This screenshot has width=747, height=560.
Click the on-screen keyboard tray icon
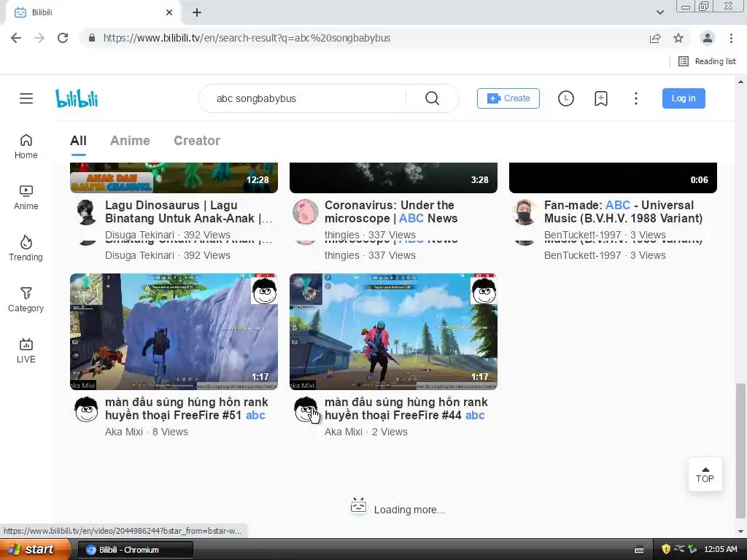point(639,550)
